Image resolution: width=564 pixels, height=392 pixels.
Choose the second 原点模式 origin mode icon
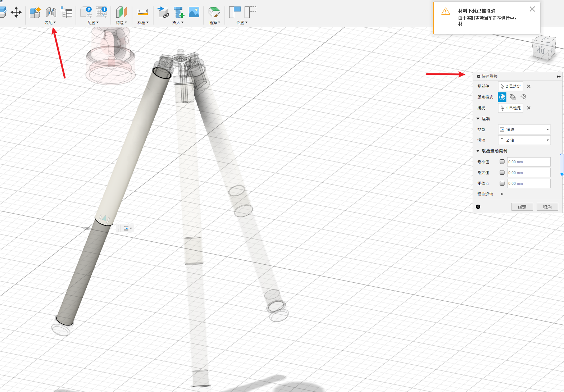tap(513, 97)
